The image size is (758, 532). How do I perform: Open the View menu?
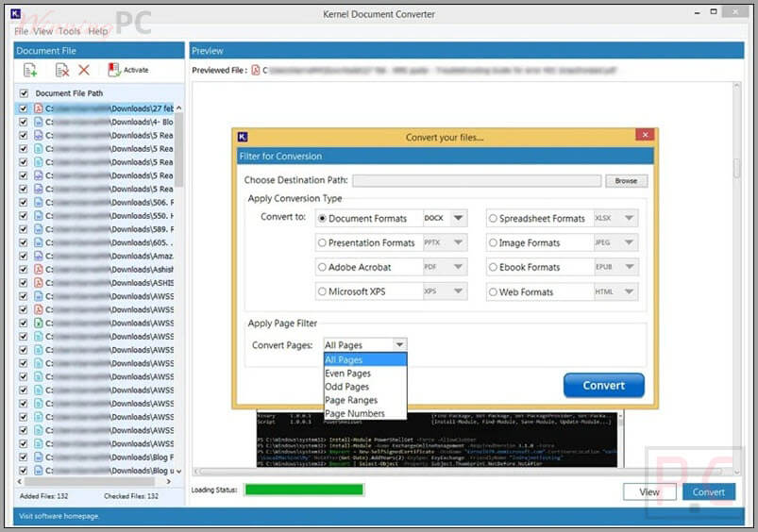43,31
